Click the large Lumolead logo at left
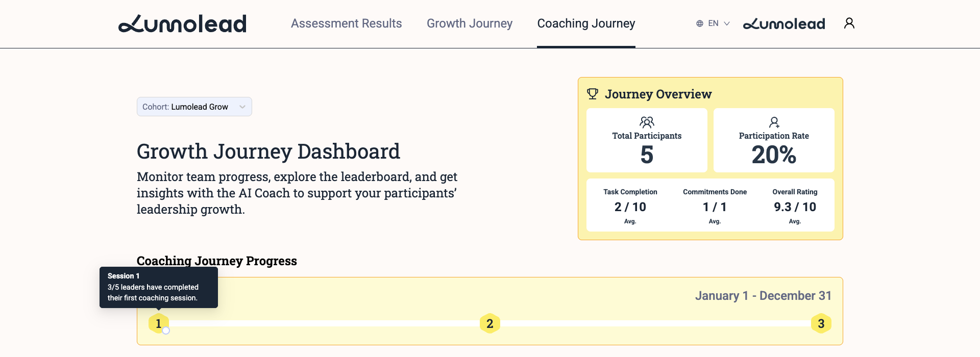Screen dimensions: 980x357 [182, 24]
